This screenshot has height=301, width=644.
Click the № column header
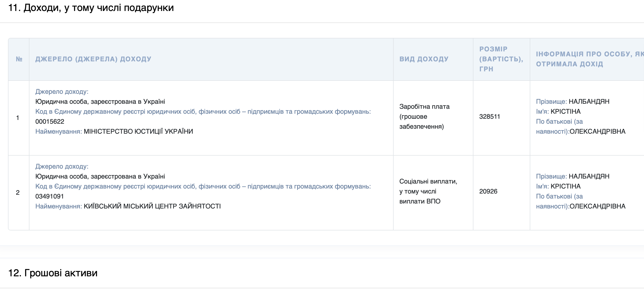tap(19, 59)
